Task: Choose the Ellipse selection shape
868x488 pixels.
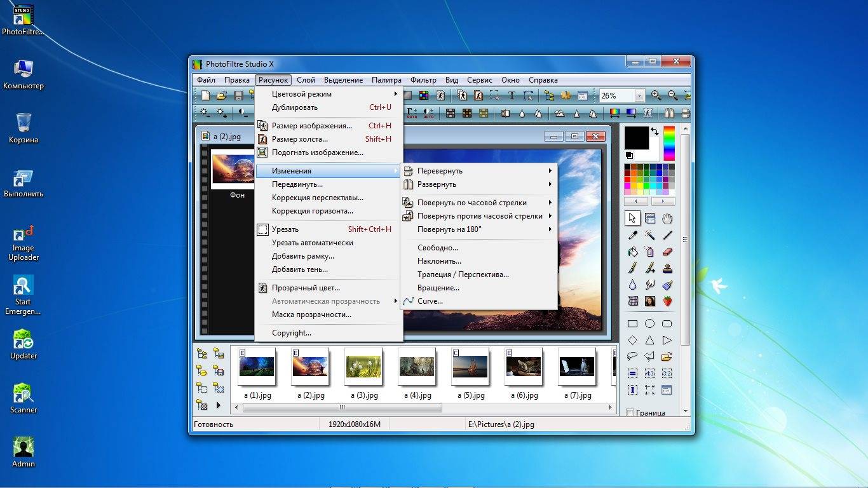Action: click(649, 324)
